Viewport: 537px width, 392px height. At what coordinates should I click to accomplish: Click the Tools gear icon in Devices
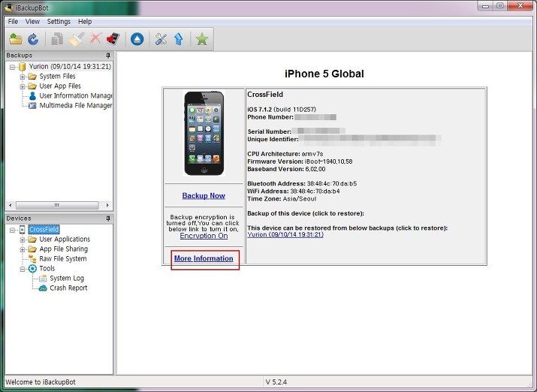32,268
